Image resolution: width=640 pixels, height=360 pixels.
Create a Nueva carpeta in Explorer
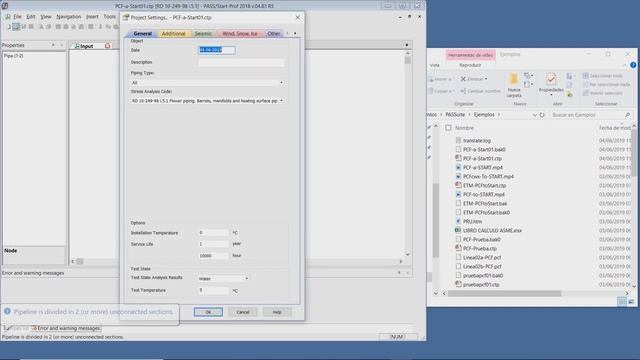[514, 85]
